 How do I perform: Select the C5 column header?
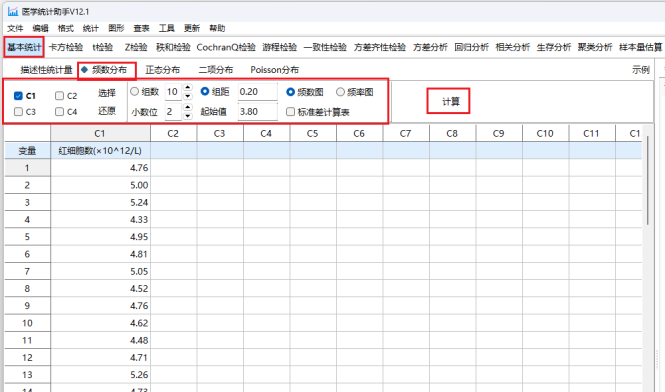click(313, 134)
